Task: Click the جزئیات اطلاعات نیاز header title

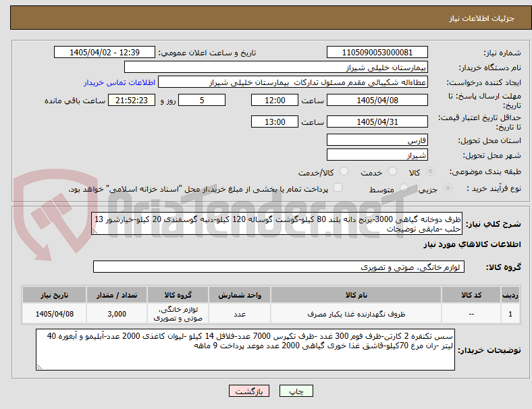Action: [482, 18]
